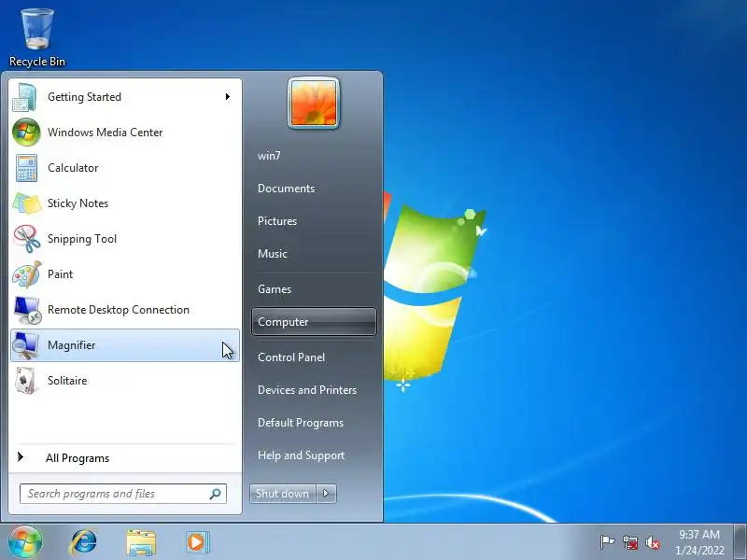Select the Windows Media Center label

point(106,133)
